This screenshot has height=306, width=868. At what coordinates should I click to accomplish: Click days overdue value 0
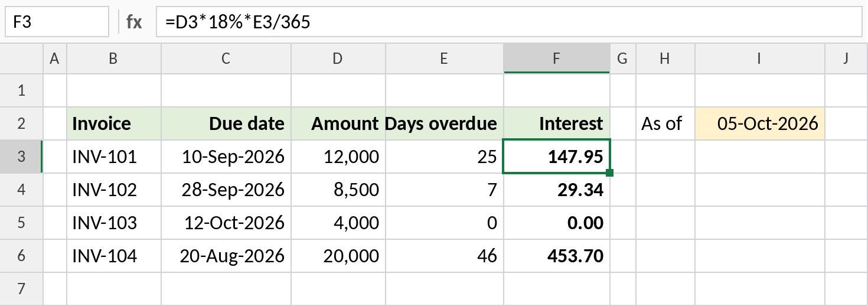point(445,223)
